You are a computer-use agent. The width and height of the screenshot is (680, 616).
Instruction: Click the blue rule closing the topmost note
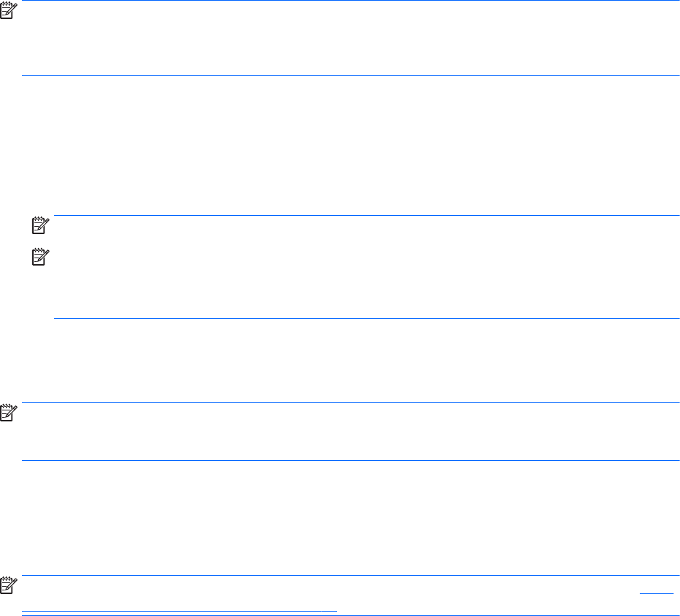click(351, 75)
